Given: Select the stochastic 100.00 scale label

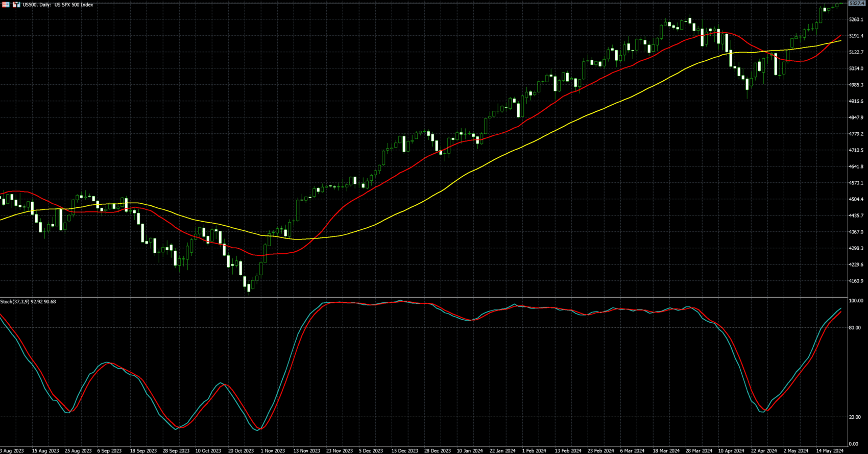Looking at the screenshot, I should pyautogui.click(x=855, y=301).
